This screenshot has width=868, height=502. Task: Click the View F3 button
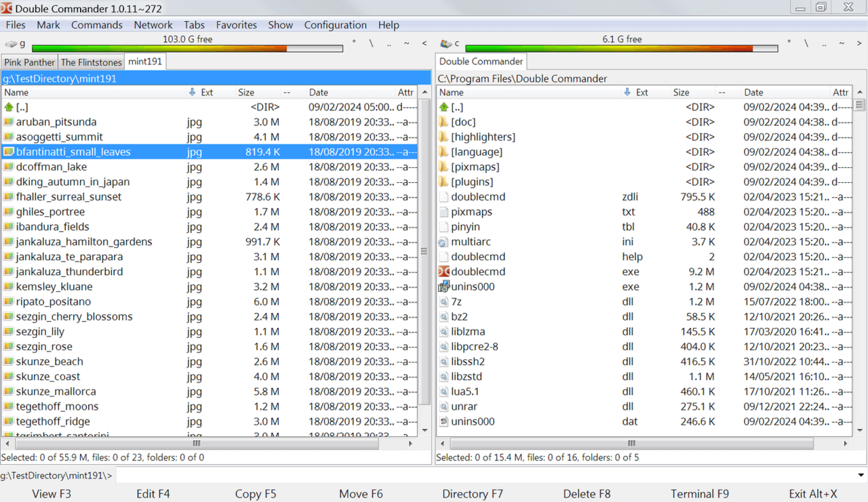coord(52,494)
